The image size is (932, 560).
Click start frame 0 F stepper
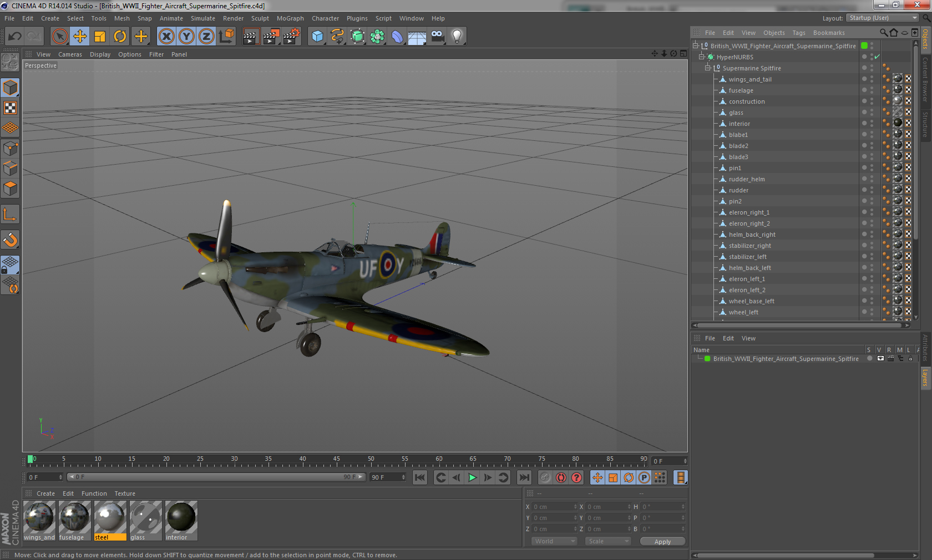(x=60, y=477)
